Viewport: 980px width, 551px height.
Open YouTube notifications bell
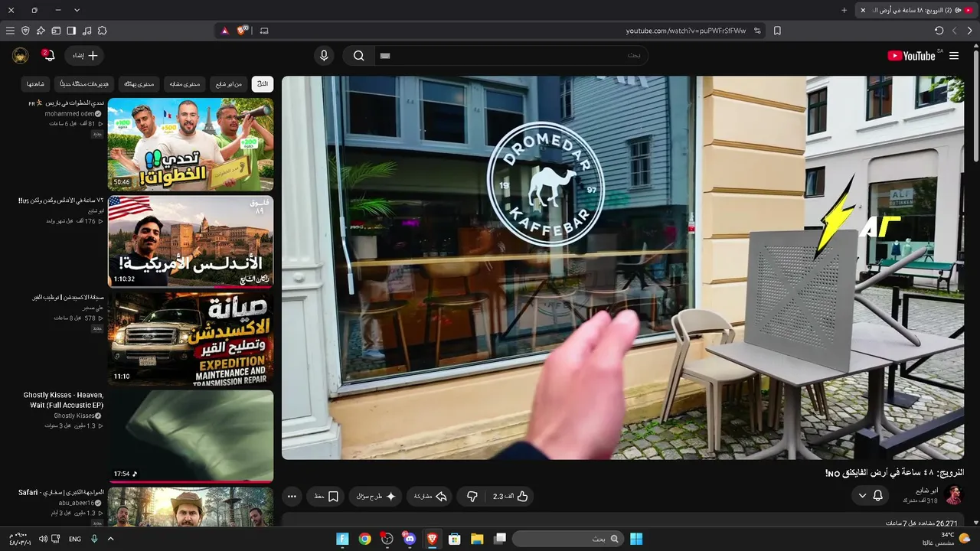pos(47,56)
